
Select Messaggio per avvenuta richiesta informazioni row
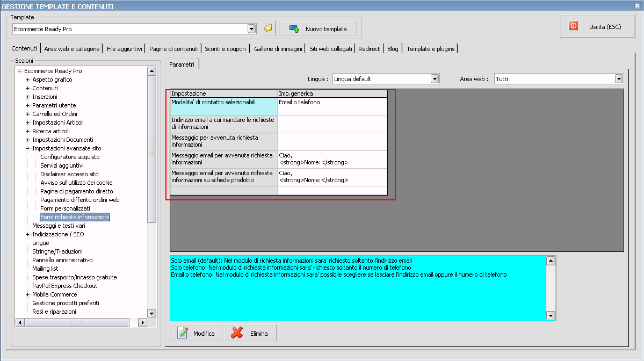[224, 142]
